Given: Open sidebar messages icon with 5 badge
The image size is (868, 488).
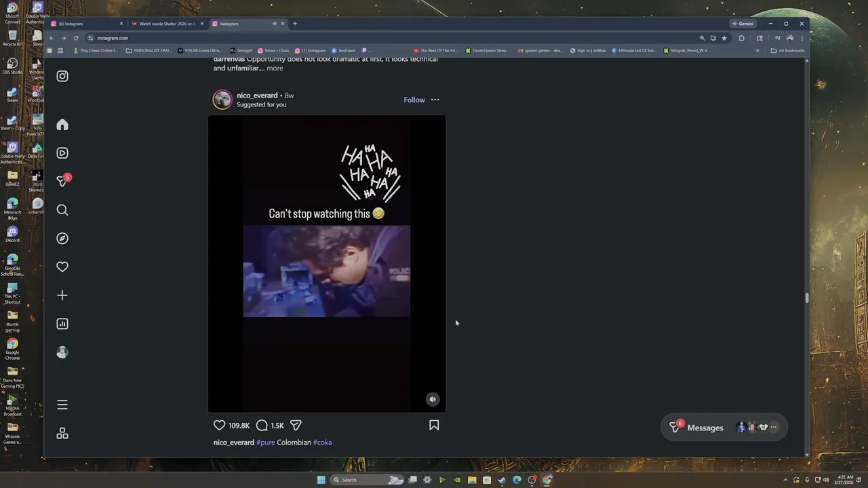Looking at the screenshot, I should pos(63,181).
